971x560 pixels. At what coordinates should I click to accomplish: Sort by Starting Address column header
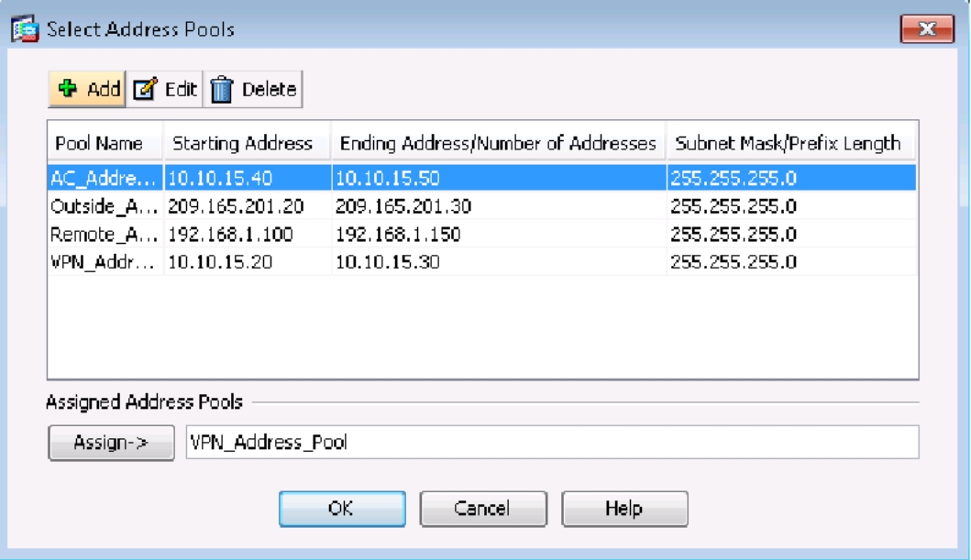(x=243, y=144)
